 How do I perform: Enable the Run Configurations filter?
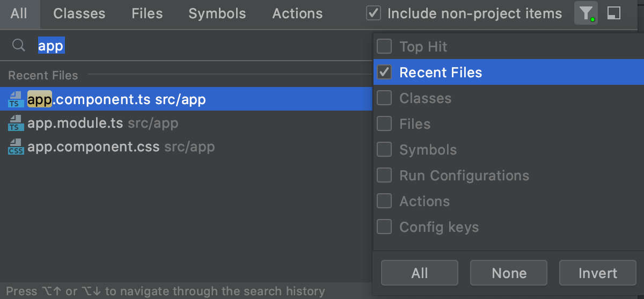pyautogui.click(x=384, y=176)
